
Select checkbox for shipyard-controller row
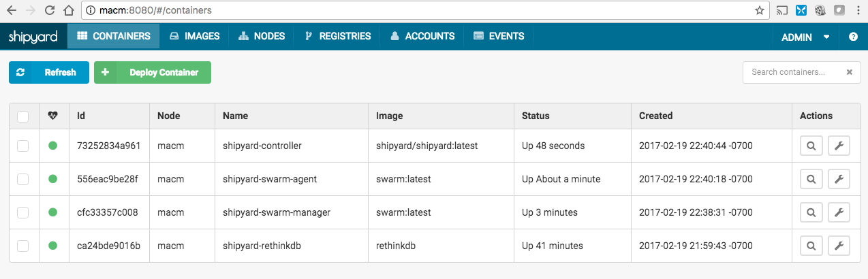[x=23, y=146]
